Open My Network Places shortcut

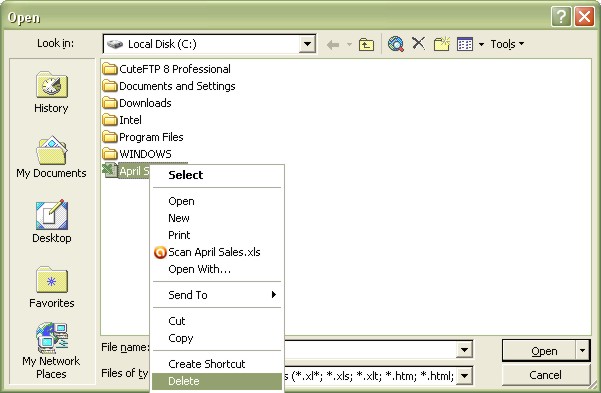[51, 351]
